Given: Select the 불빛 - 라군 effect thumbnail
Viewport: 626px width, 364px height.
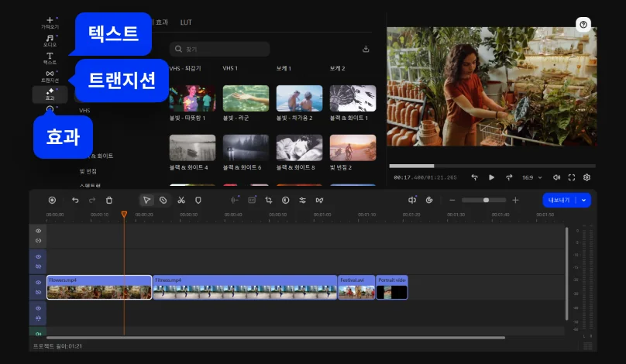Looking at the screenshot, I should (x=246, y=98).
